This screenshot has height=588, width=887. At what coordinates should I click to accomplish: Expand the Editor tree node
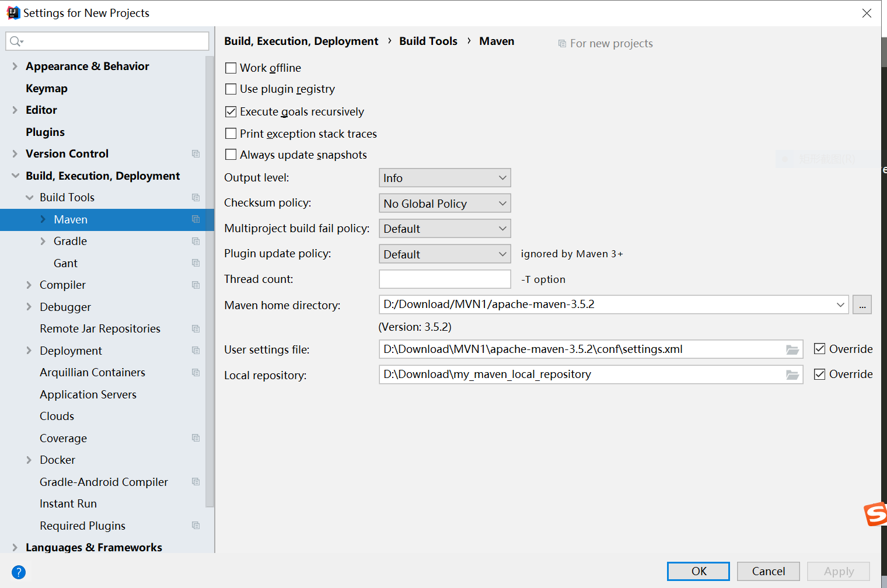point(15,110)
